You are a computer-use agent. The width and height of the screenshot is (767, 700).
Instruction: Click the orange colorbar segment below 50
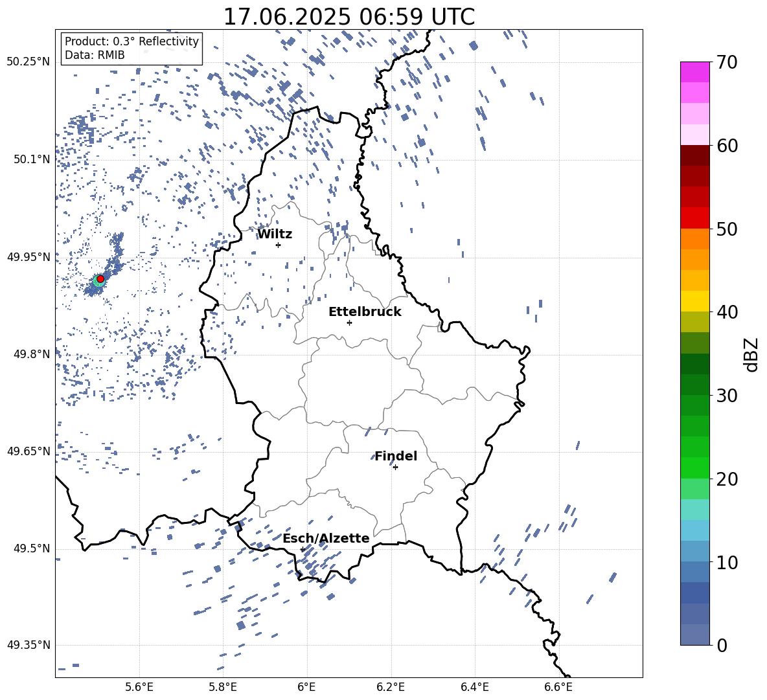point(694,239)
